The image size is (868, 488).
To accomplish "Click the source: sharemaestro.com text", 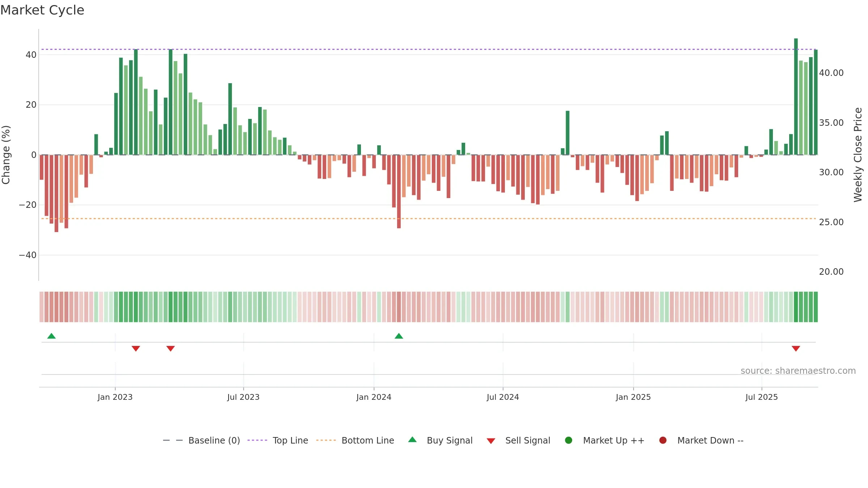I will click(798, 371).
